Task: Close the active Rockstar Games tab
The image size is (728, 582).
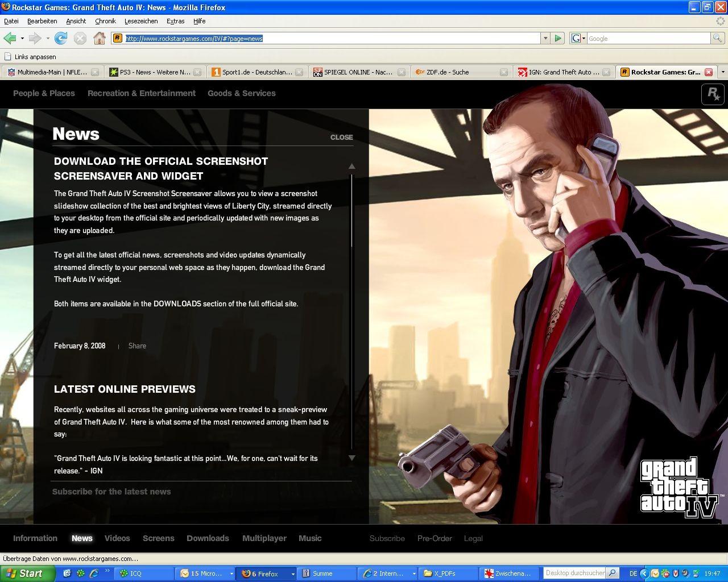Action: [x=709, y=72]
